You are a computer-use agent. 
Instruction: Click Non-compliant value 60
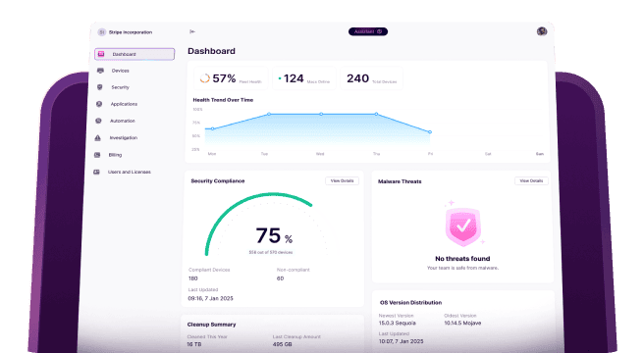(x=280, y=278)
